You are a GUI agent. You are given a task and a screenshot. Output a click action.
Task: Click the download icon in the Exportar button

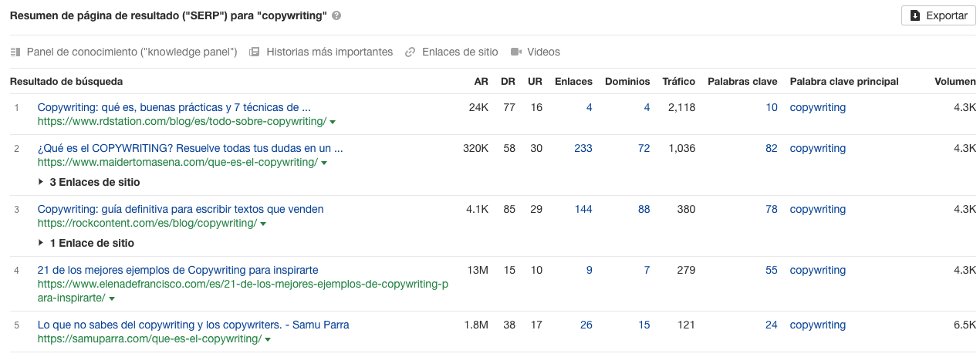(x=915, y=15)
